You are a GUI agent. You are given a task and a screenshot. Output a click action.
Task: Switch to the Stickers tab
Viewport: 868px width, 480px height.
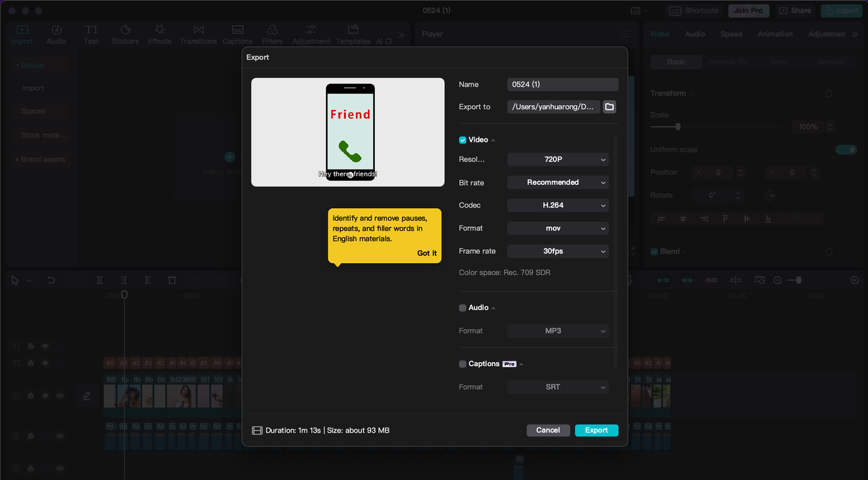click(x=125, y=35)
